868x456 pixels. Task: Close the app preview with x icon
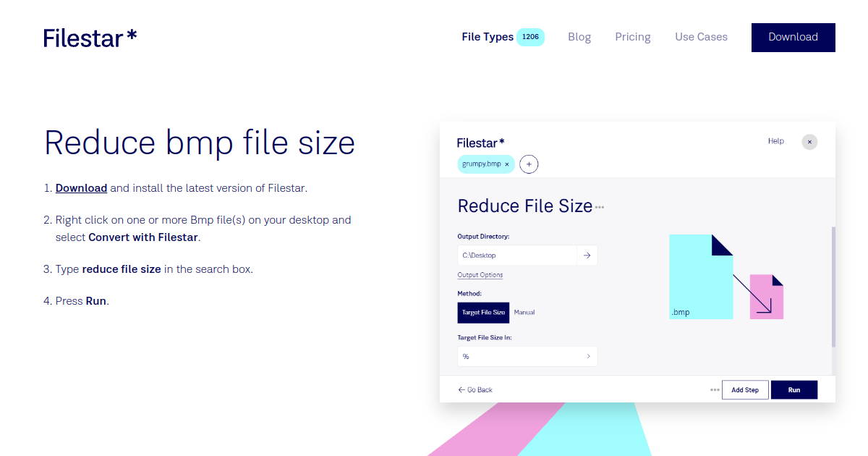click(x=809, y=142)
